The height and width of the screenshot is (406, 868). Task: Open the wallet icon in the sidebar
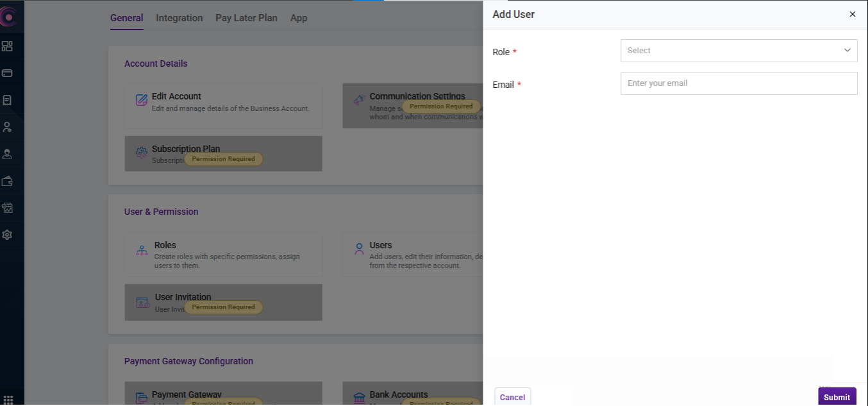[x=7, y=181]
